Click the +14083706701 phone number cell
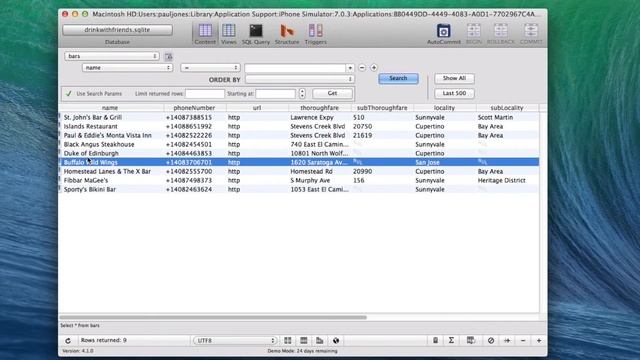This screenshot has height=360, width=640. click(189, 162)
